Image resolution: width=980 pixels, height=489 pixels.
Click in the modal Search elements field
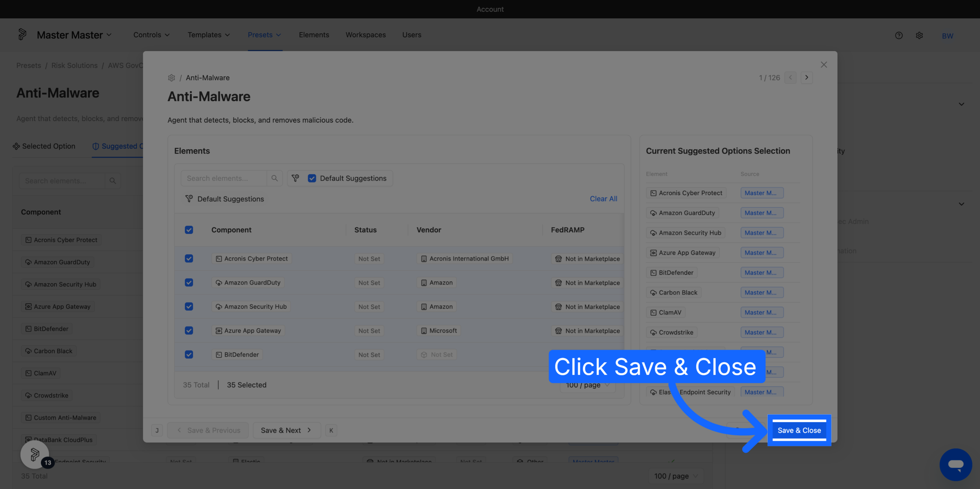pyautogui.click(x=224, y=178)
